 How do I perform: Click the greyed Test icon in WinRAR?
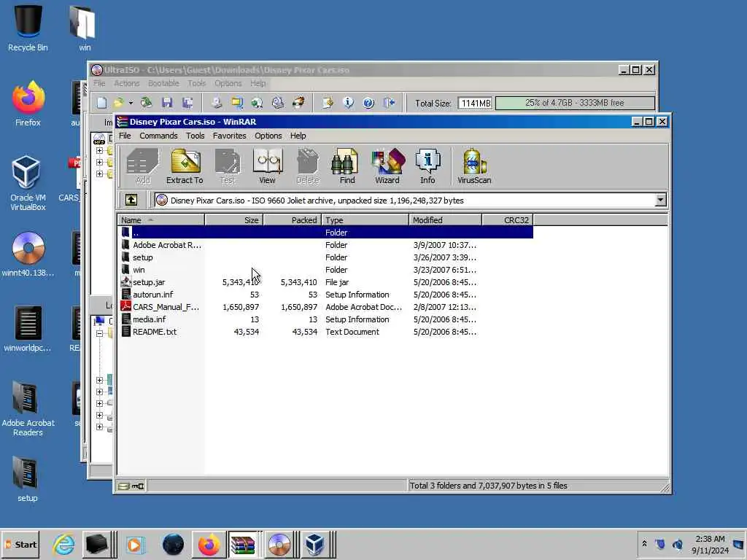[228, 166]
